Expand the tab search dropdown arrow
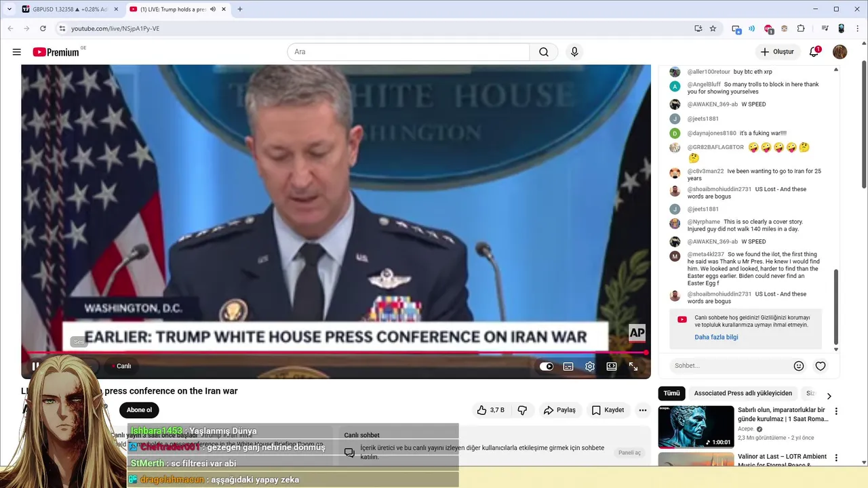 [9, 9]
